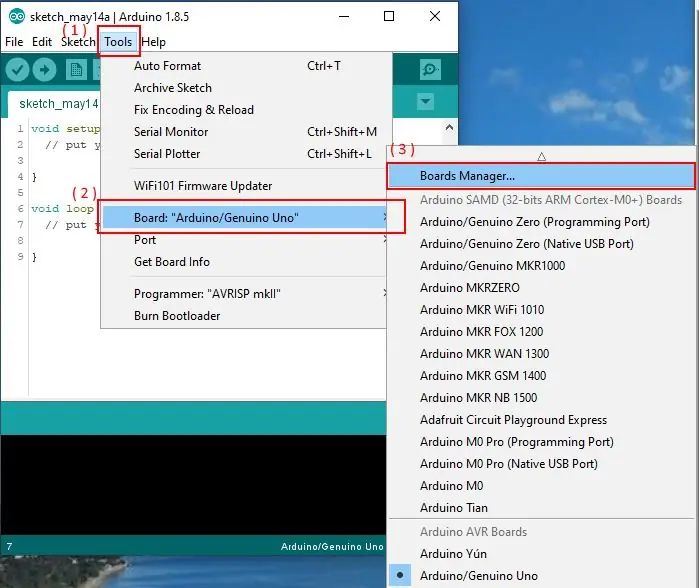699x588 pixels.
Task: Select Arduino M0 Pro (Programming Port) board
Action: (x=541, y=442)
